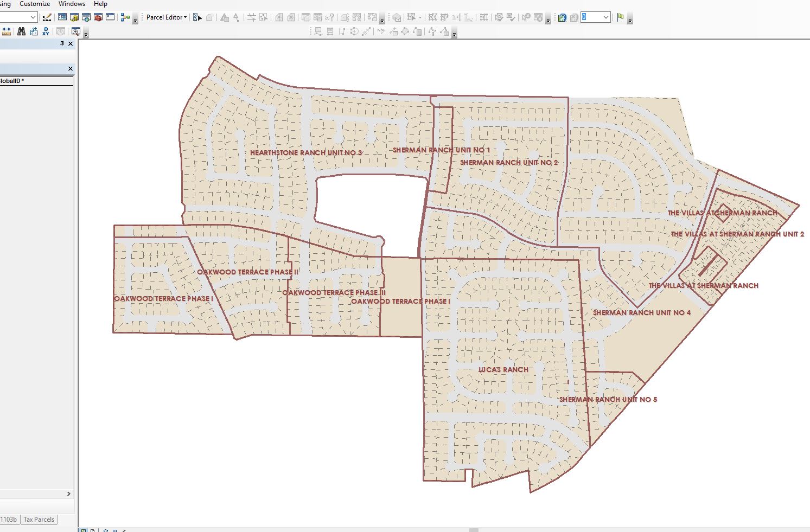Click the green flag icon

pyautogui.click(x=620, y=17)
